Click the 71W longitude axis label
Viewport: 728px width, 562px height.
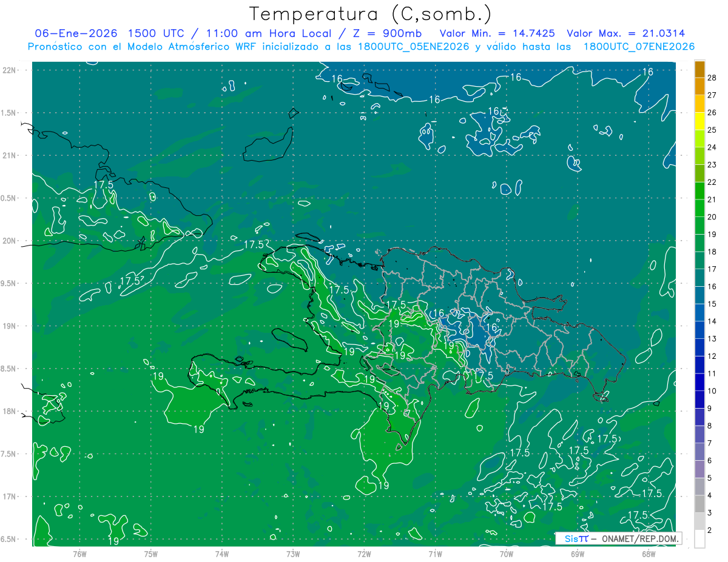tap(435, 554)
